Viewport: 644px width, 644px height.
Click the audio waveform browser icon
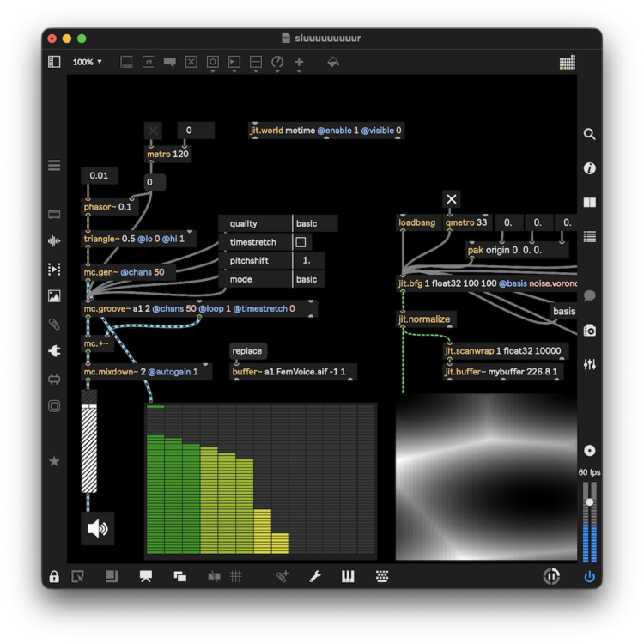(x=54, y=241)
